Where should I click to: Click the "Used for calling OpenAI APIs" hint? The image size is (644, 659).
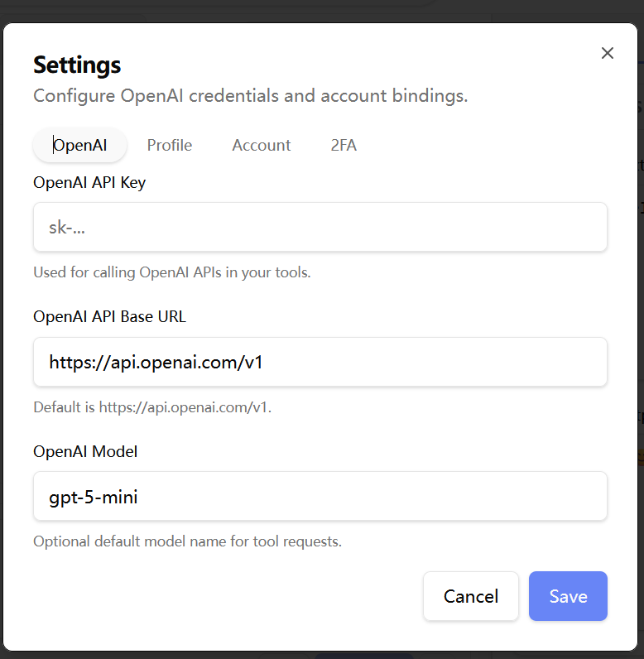click(x=171, y=272)
